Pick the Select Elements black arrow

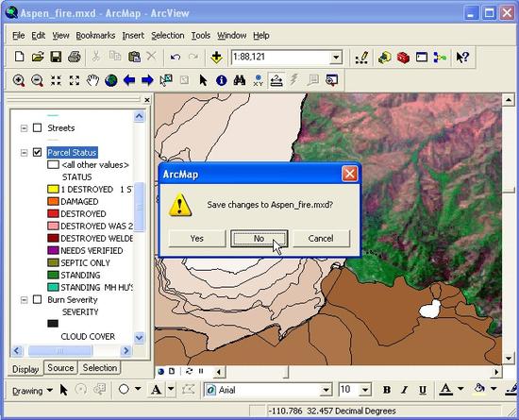coord(203,80)
